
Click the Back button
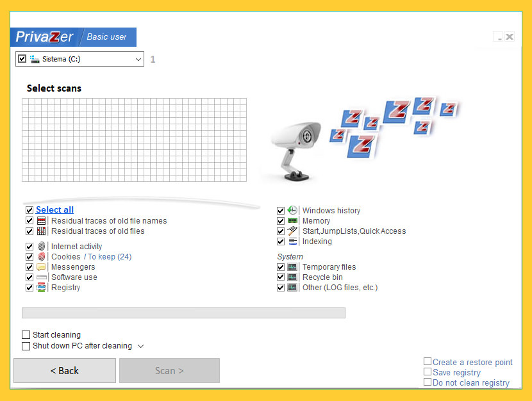click(x=64, y=370)
